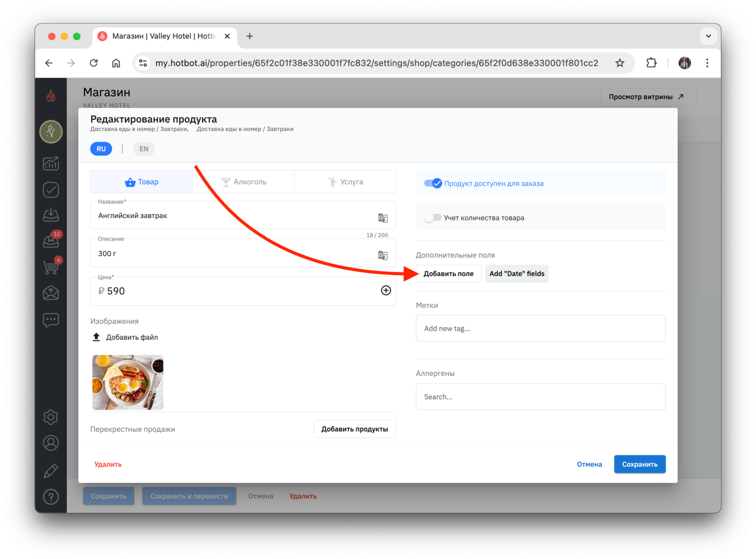Click 'Добавить поле' button
756x559 pixels.
(449, 274)
